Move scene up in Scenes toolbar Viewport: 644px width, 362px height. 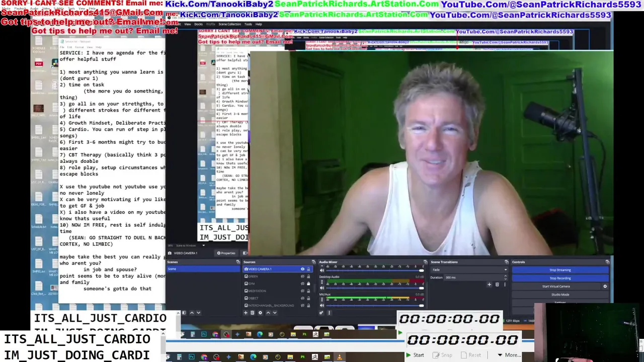click(192, 313)
